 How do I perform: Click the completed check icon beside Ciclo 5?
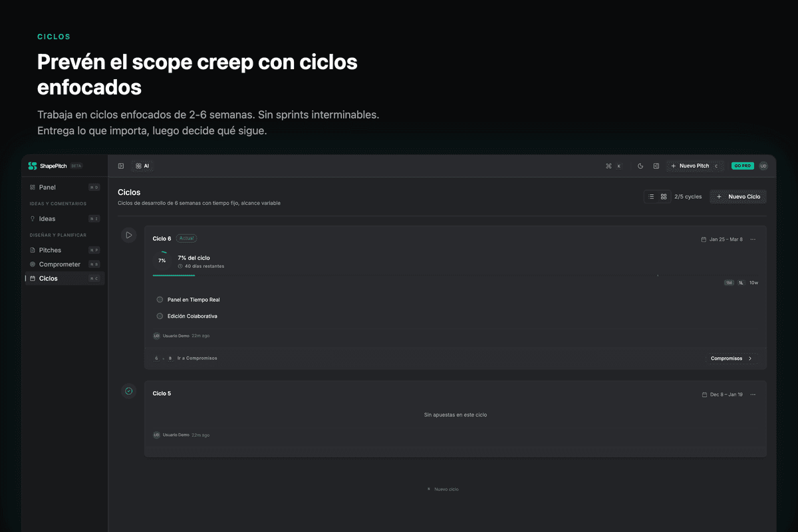(x=129, y=391)
